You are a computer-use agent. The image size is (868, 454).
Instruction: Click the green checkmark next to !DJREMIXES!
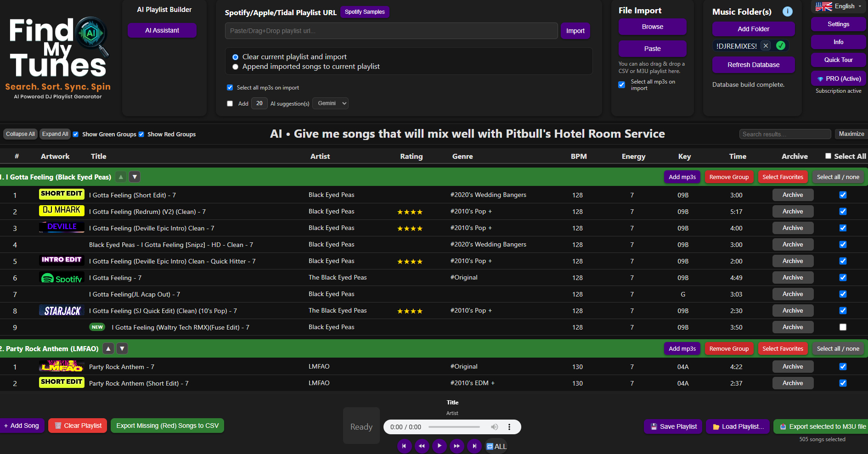(781, 45)
